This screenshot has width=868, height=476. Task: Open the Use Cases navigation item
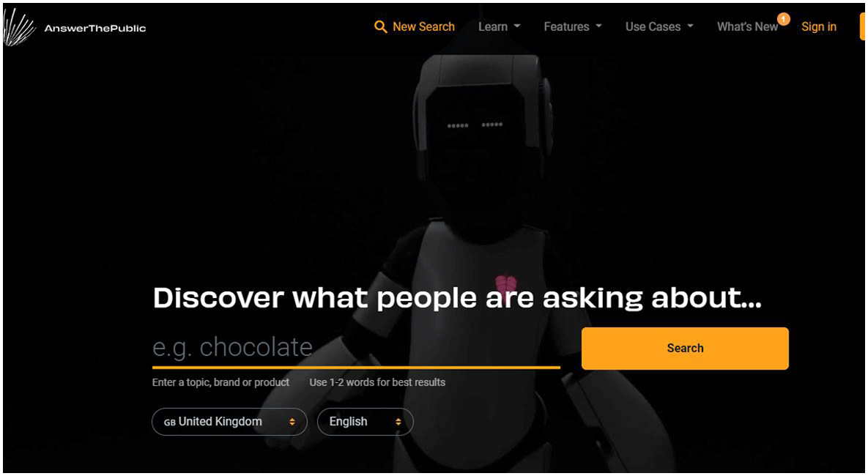point(653,26)
